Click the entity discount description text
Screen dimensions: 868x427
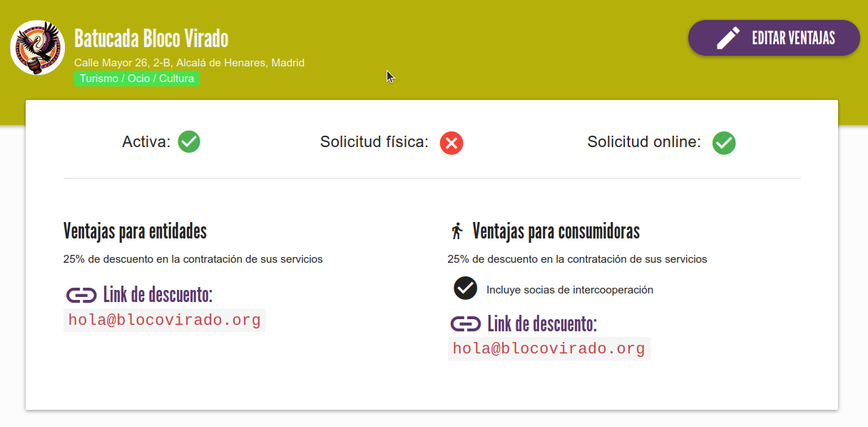tap(193, 258)
